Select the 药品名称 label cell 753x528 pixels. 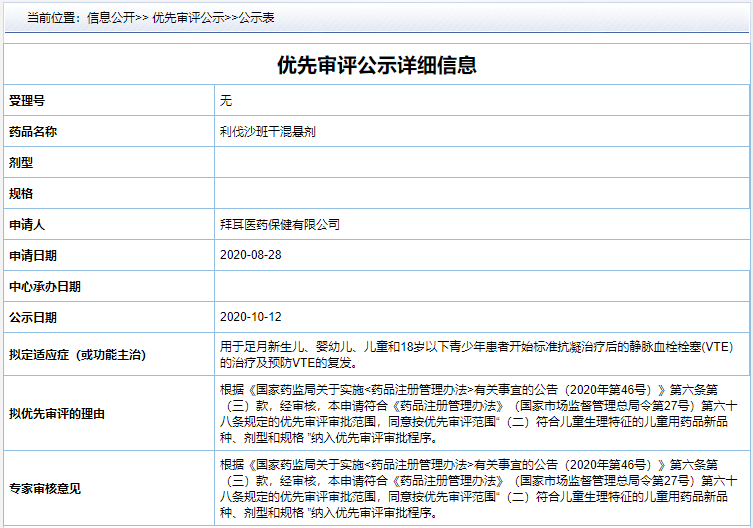click(109, 131)
